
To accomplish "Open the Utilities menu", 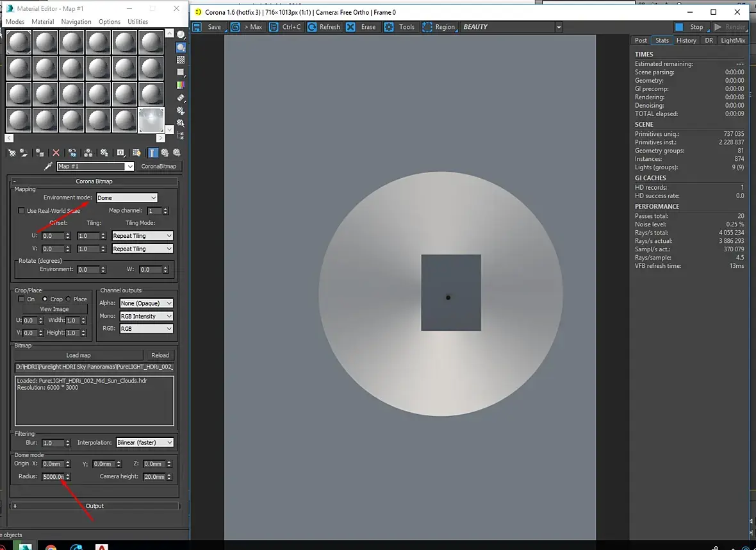I will tap(138, 22).
